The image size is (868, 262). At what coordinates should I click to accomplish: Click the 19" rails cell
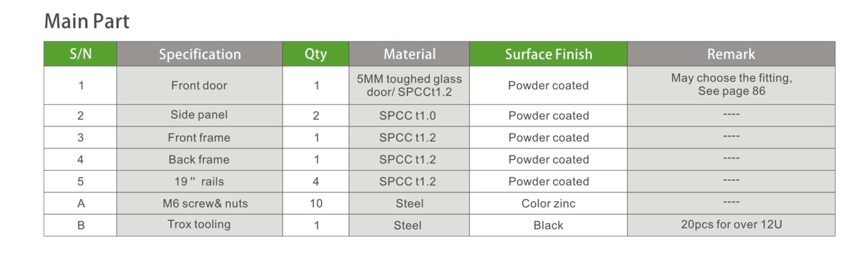[x=199, y=181]
